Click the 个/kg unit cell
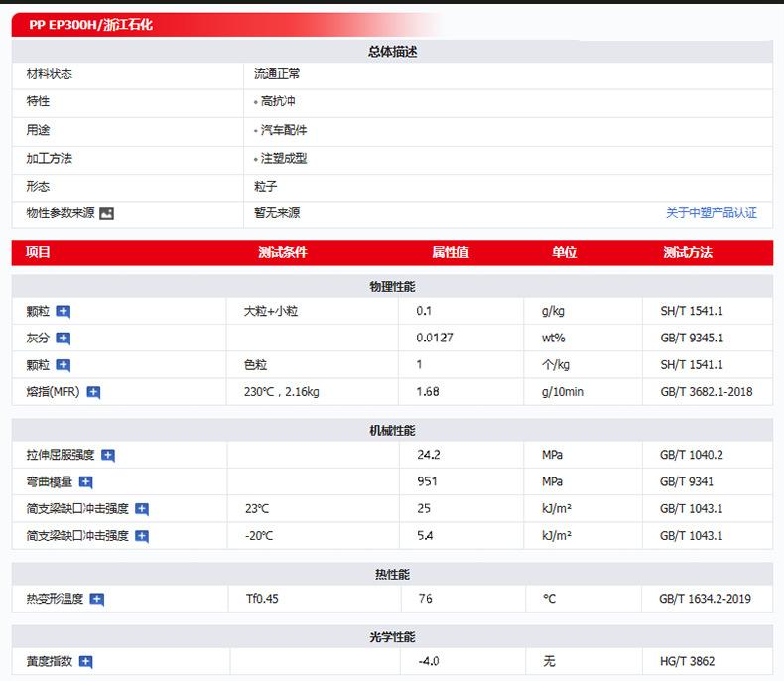 click(x=556, y=365)
